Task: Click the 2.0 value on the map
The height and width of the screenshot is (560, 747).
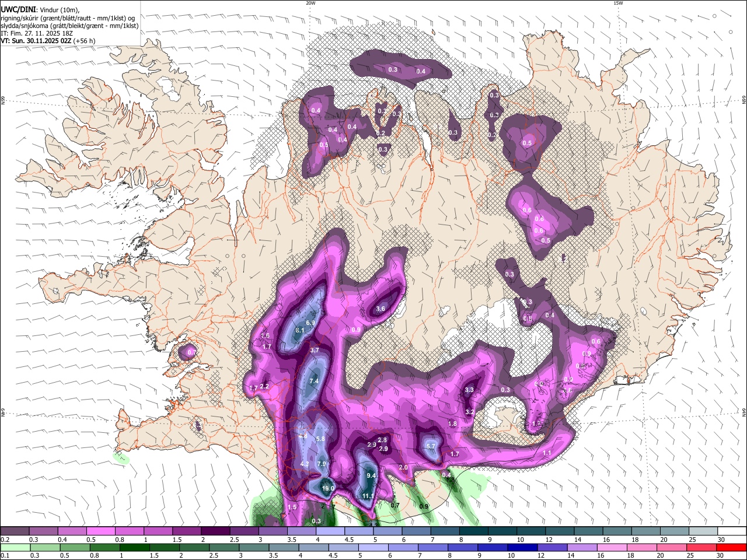Action: point(403,468)
